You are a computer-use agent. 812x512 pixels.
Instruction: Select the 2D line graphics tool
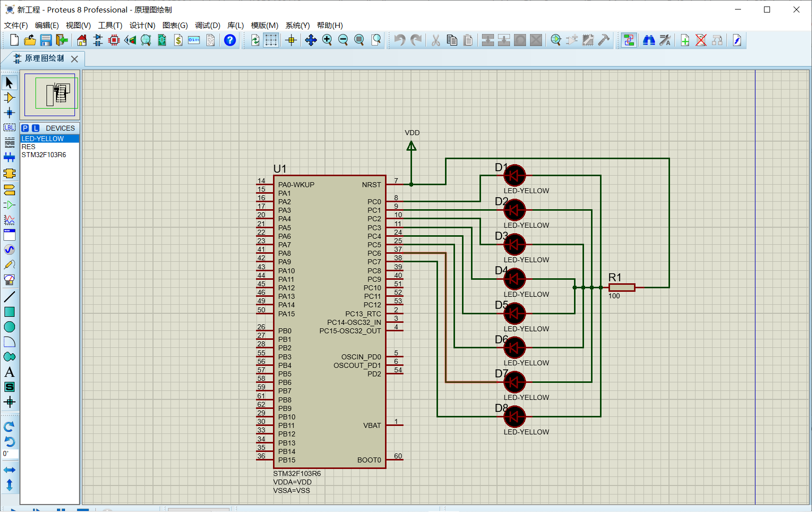coord(9,297)
